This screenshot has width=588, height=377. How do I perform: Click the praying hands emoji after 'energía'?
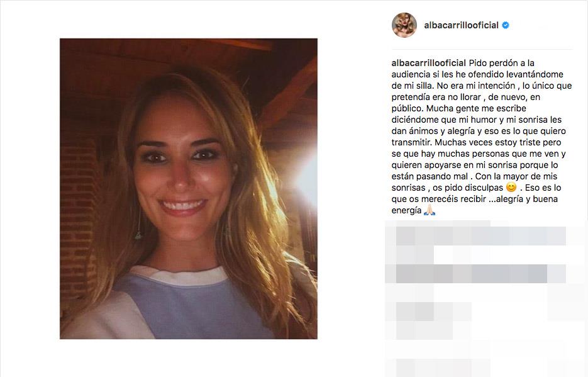(x=430, y=210)
